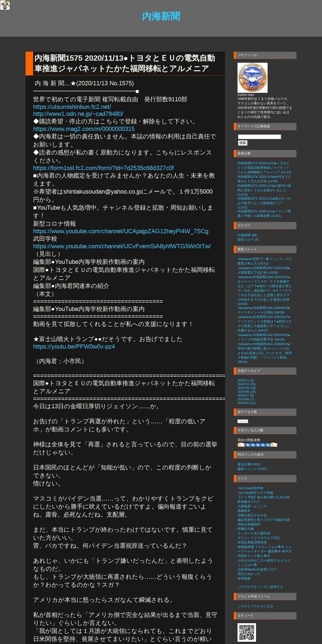
Task: Click このブログをリンクに追加する
Action: 260,587
